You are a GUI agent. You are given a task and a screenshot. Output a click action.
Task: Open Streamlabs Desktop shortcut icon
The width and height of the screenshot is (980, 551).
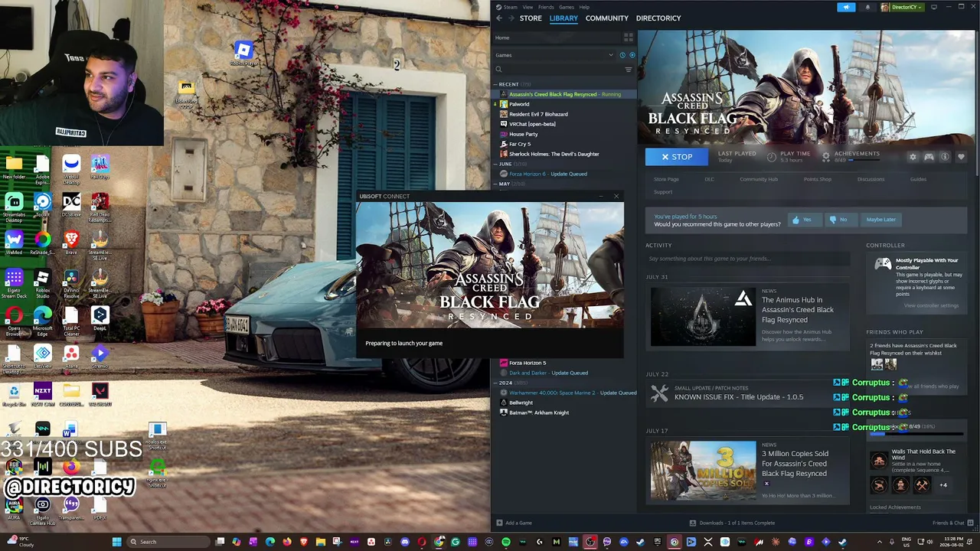click(x=14, y=207)
